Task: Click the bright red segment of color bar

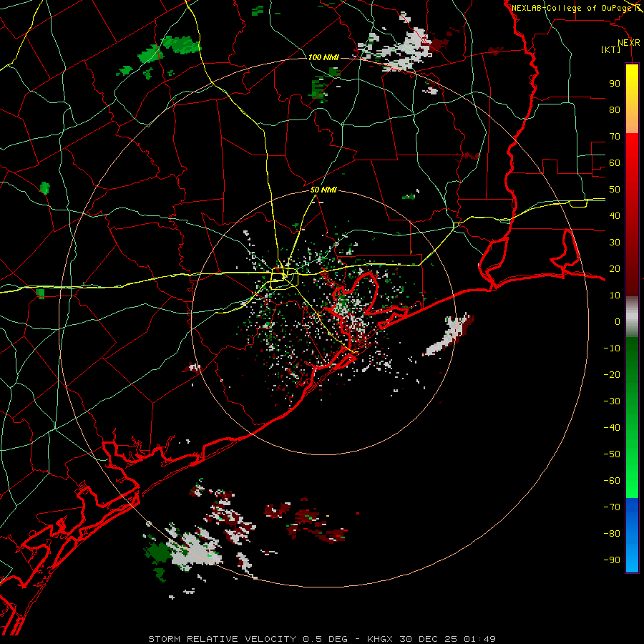Action: (632, 160)
